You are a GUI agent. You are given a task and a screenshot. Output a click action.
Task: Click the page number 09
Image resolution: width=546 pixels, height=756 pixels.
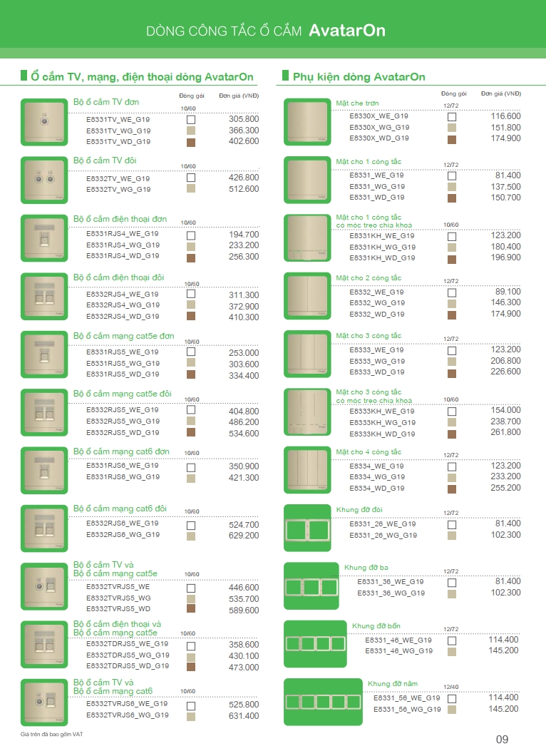(502, 739)
